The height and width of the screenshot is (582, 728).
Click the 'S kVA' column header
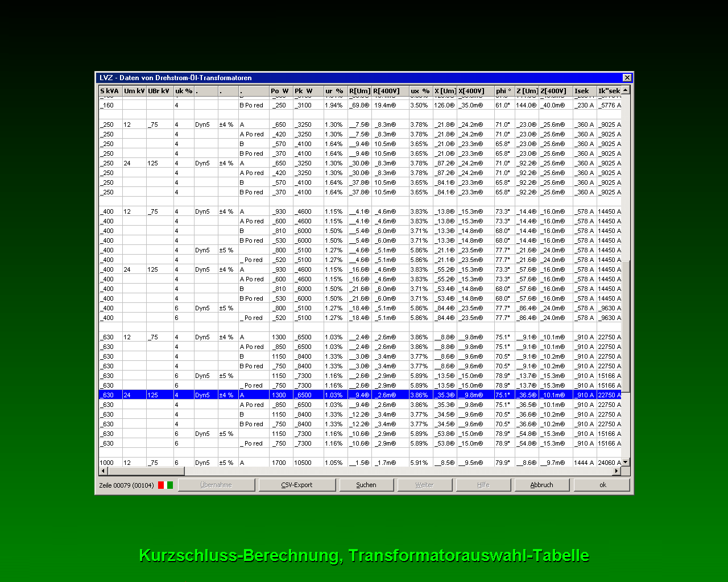(x=110, y=91)
